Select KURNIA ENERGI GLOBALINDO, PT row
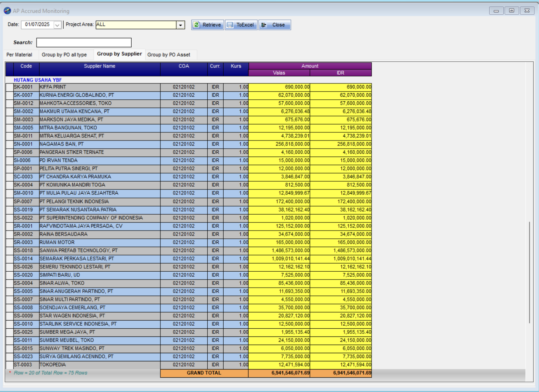The image size is (539, 392). point(189,95)
